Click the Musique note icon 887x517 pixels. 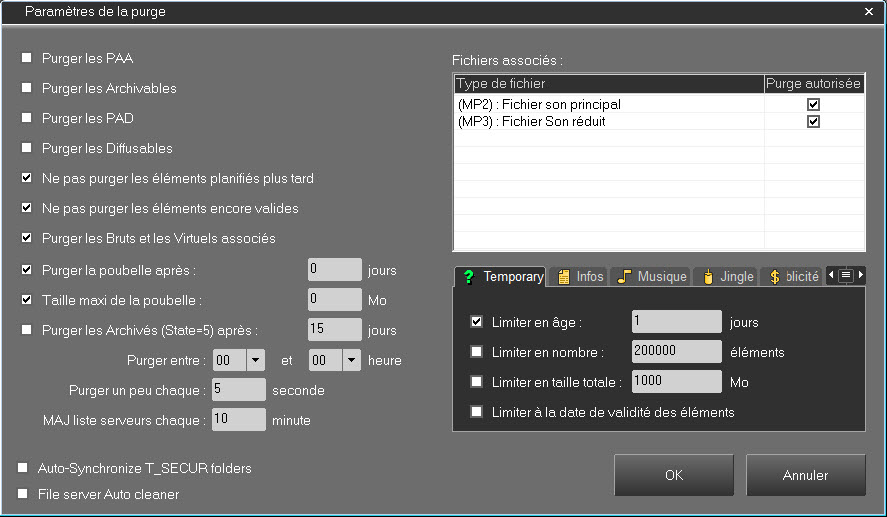point(624,277)
